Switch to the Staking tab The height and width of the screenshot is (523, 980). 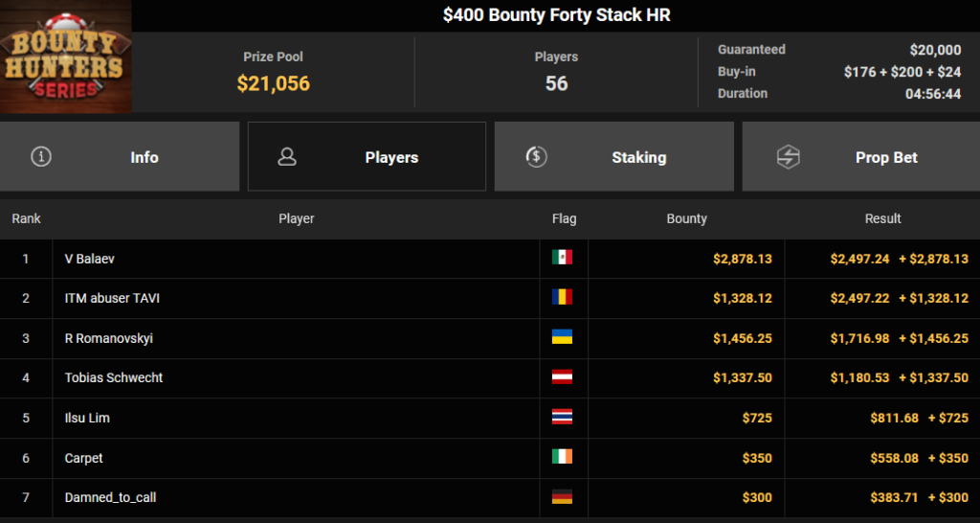pos(613,156)
